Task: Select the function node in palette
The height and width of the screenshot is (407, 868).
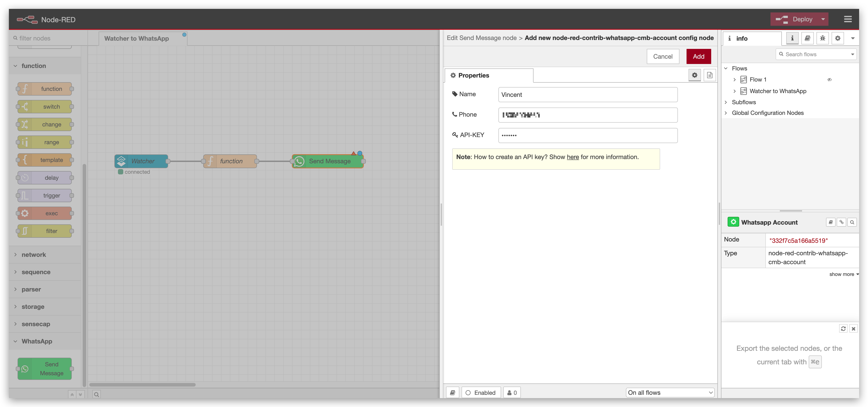Action: click(x=44, y=89)
